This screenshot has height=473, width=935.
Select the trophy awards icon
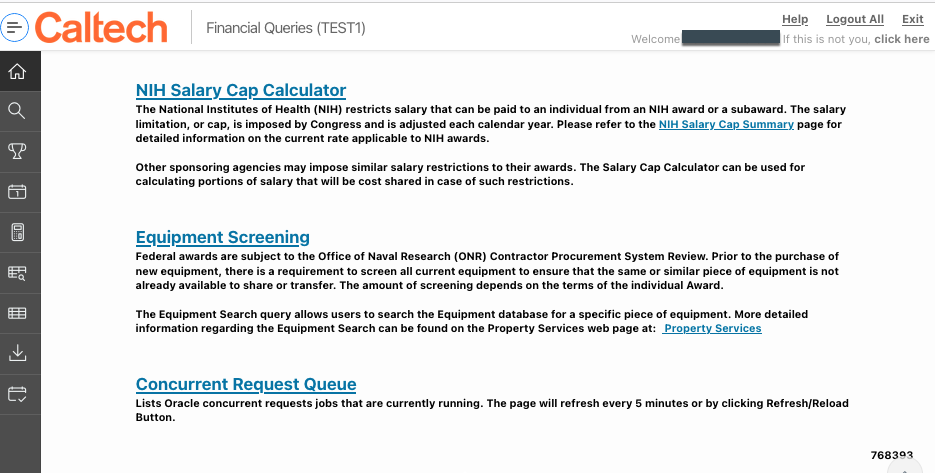(17, 151)
